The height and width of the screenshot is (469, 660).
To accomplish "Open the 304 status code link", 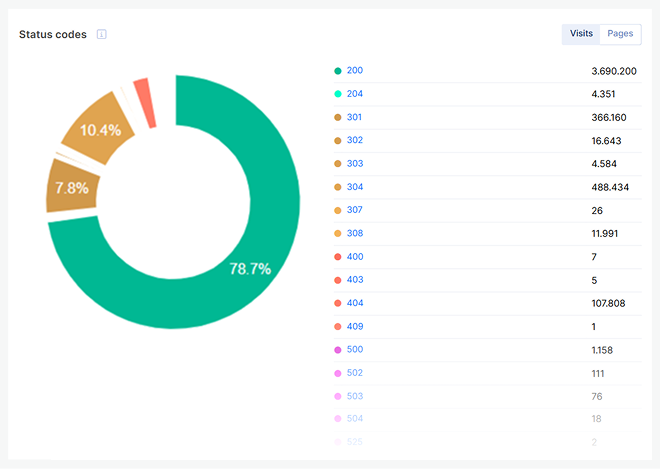I will (355, 187).
